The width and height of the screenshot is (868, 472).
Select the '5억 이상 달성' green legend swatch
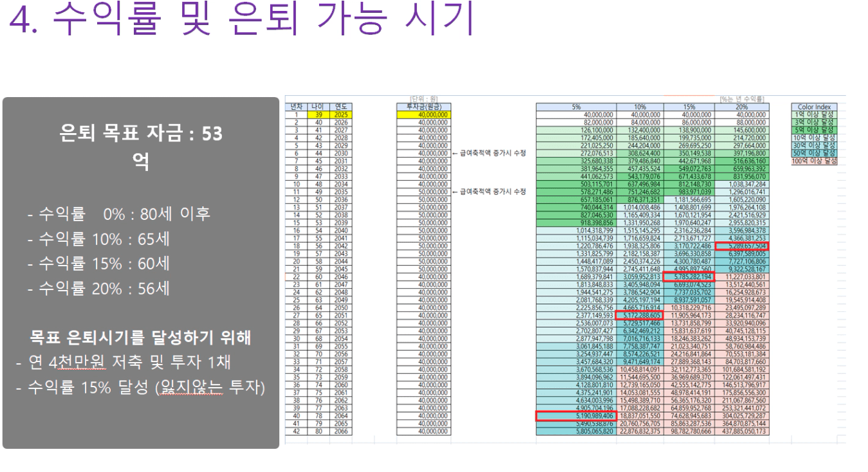(814, 130)
